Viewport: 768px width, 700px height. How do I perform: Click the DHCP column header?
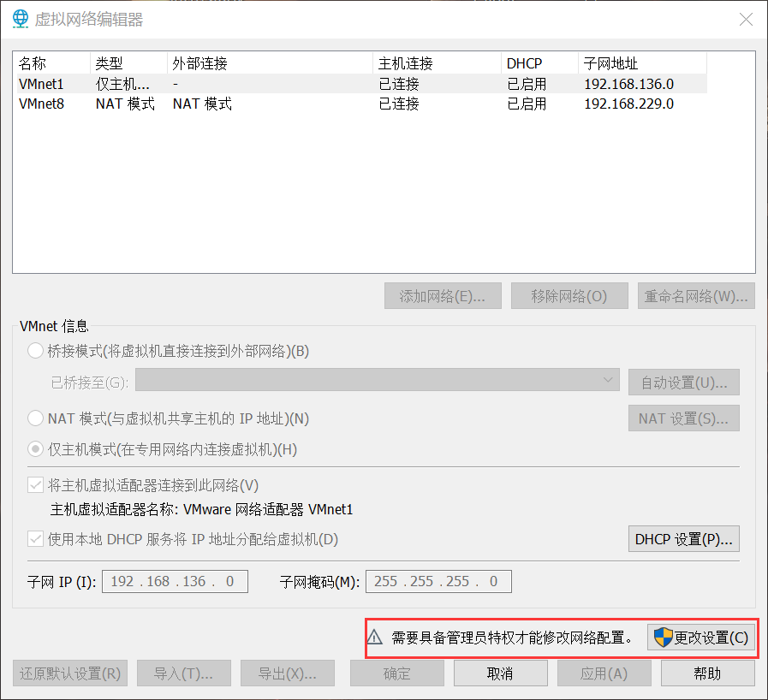539,63
